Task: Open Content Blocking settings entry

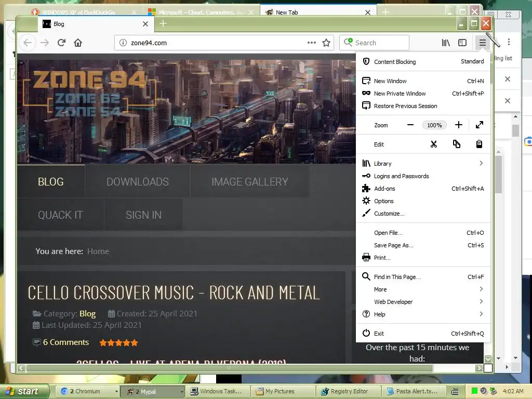Action: [423, 62]
